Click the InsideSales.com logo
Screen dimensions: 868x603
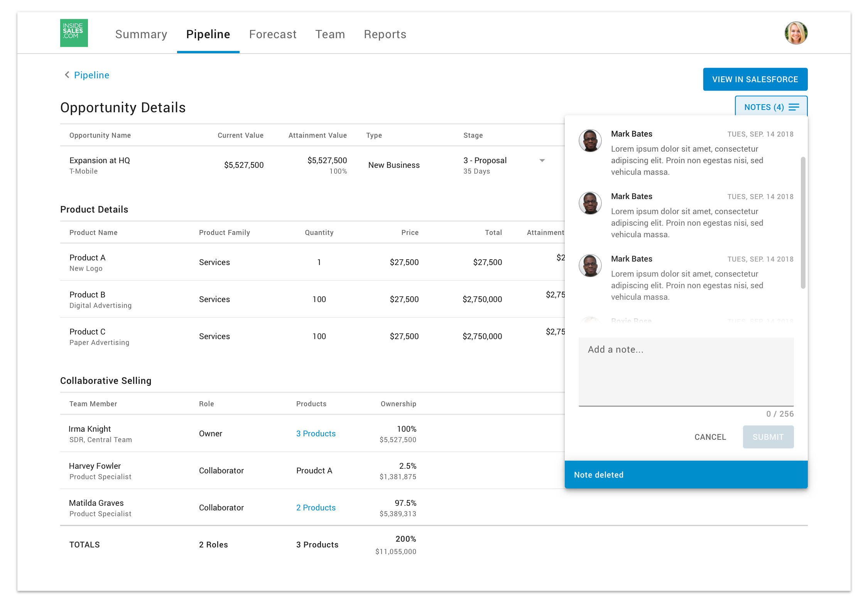(74, 33)
